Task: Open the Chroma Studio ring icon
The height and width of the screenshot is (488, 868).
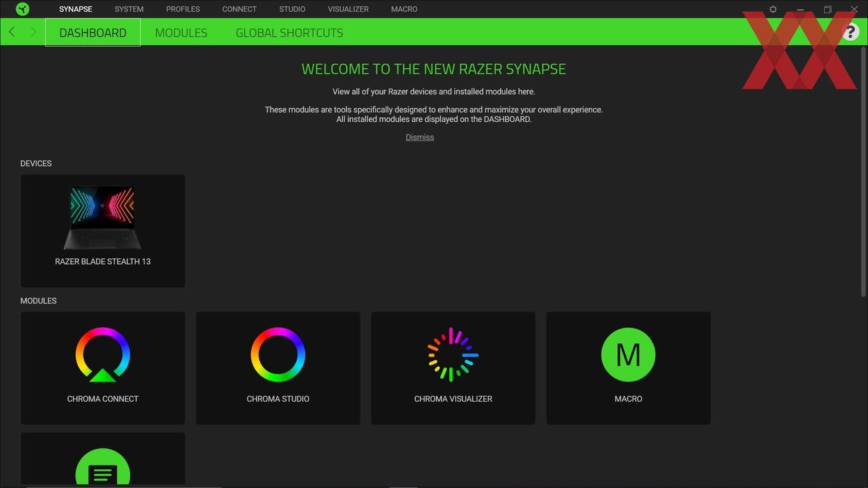Action: pyautogui.click(x=278, y=355)
